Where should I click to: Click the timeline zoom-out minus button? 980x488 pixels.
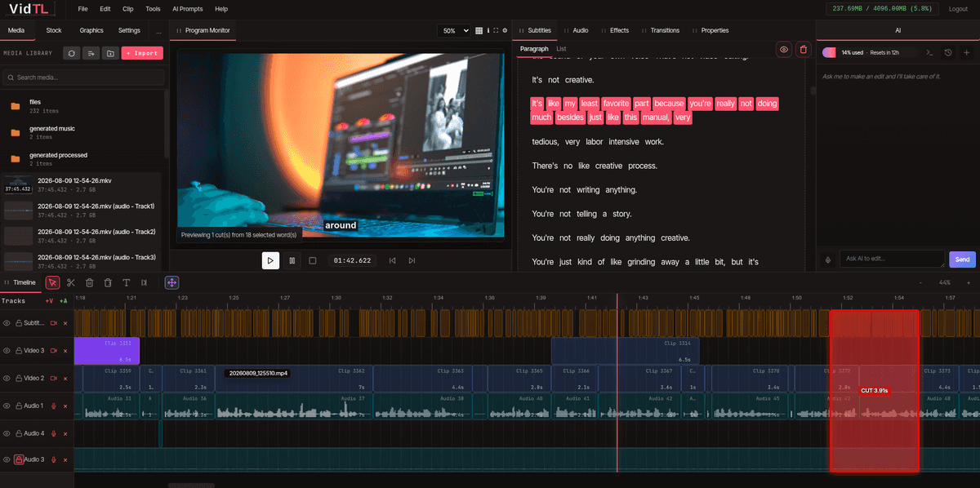(920, 282)
